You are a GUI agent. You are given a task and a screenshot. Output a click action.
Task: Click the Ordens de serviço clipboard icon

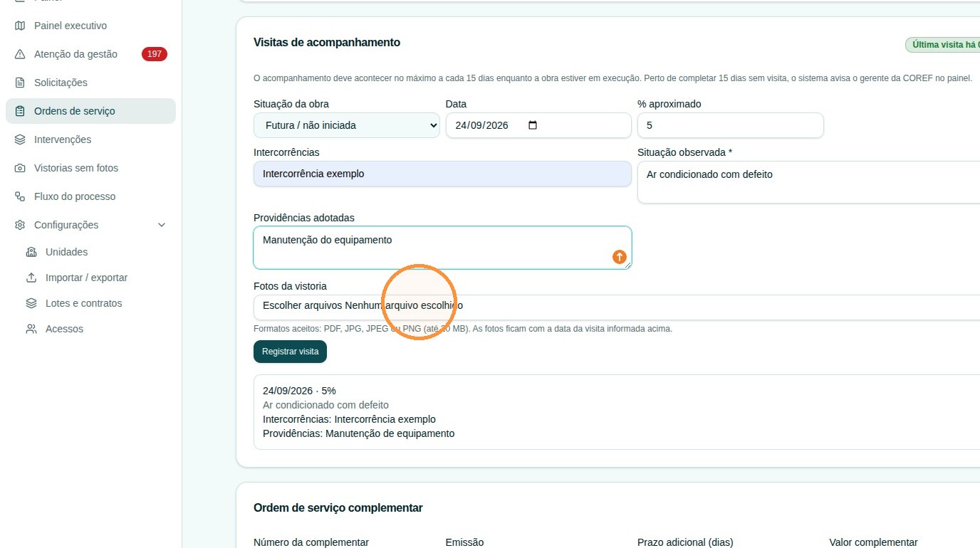(x=20, y=111)
